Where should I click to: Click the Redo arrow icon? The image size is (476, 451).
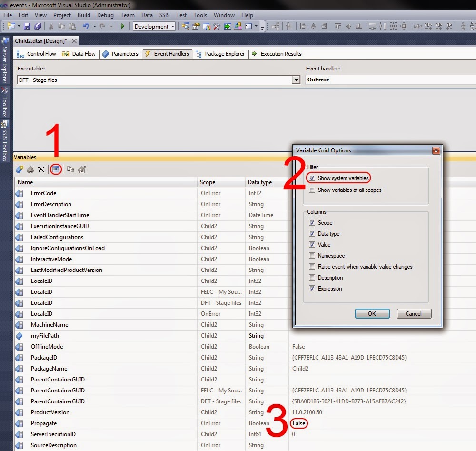103,26
